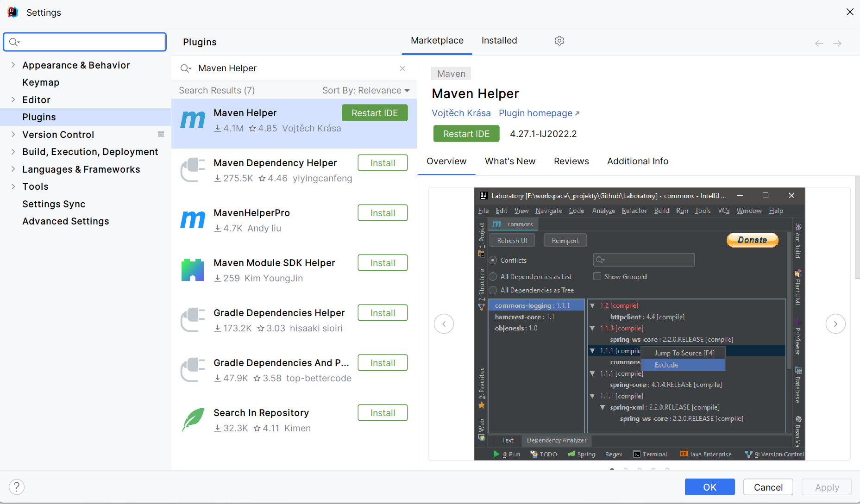
Task: Open the Sort By: Relevance dropdown
Action: click(366, 91)
